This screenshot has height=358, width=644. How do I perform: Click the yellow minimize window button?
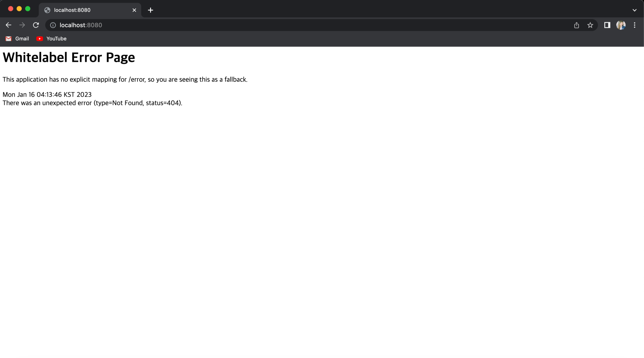coord(19,9)
